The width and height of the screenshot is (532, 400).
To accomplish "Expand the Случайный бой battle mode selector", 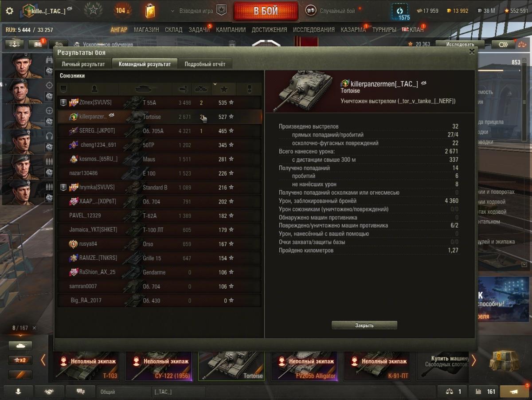I will point(332,11).
